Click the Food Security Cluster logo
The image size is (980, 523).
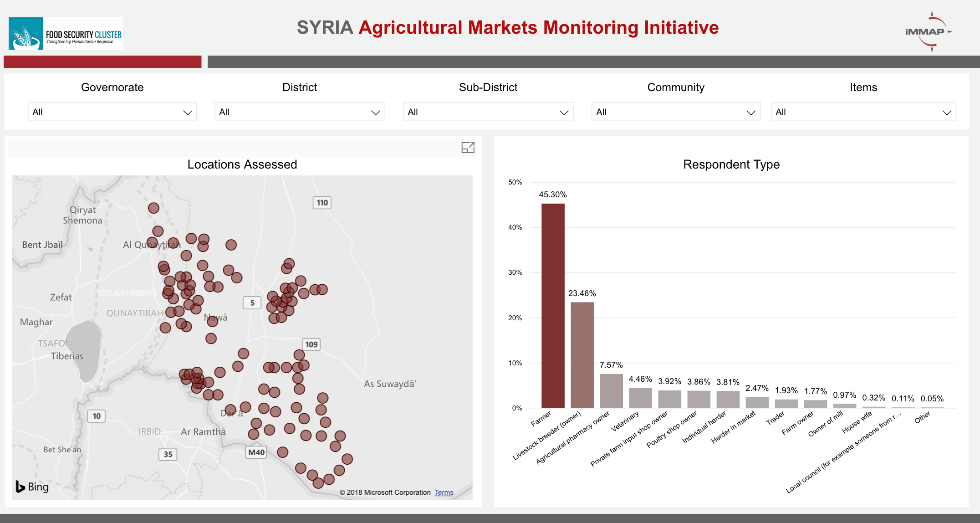(x=66, y=34)
